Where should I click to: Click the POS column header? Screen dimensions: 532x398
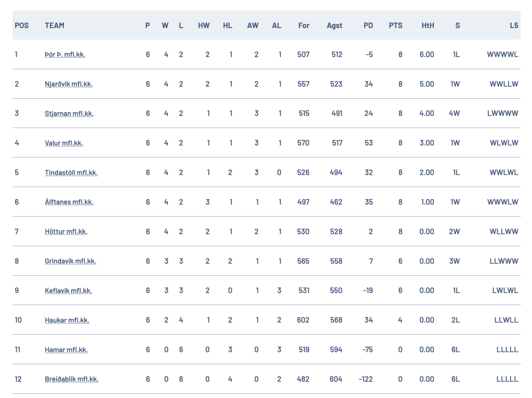[22, 25]
